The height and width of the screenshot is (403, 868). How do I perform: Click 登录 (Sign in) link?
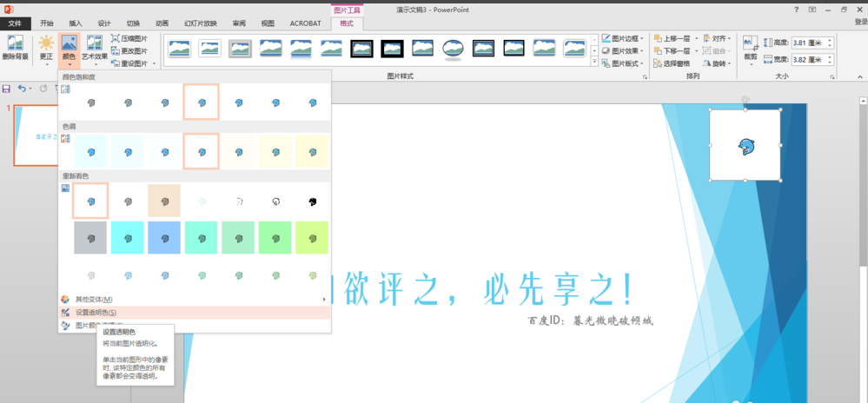[860, 22]
